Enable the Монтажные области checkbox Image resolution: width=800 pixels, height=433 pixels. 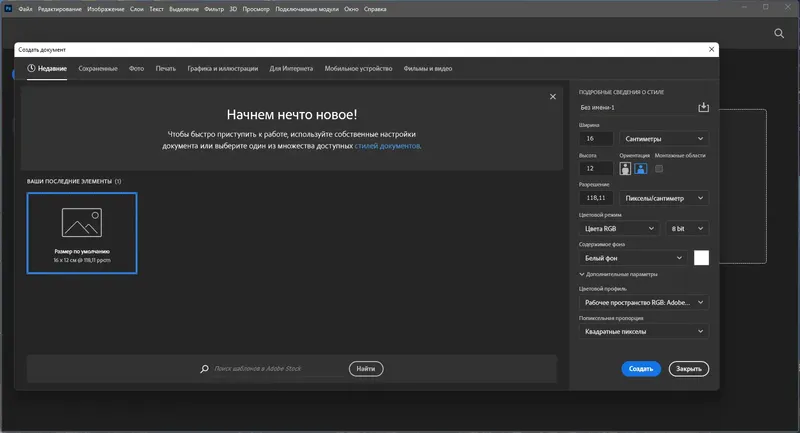click(659, 168)
